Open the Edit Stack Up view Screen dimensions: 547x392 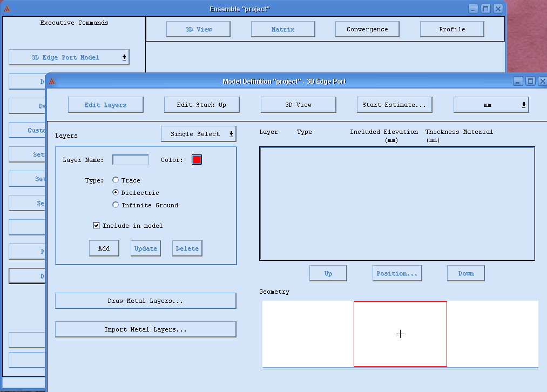(x=201, y=105)
